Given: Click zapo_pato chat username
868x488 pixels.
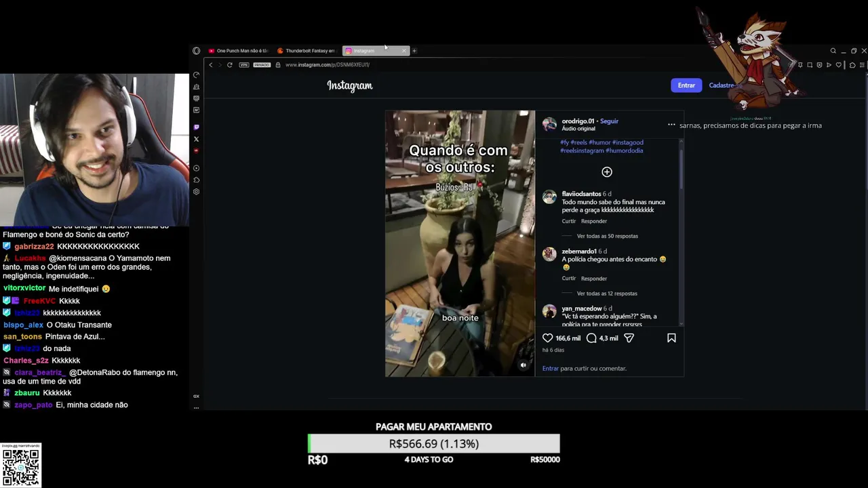Looking at the screenshot, I should (33, 405).
